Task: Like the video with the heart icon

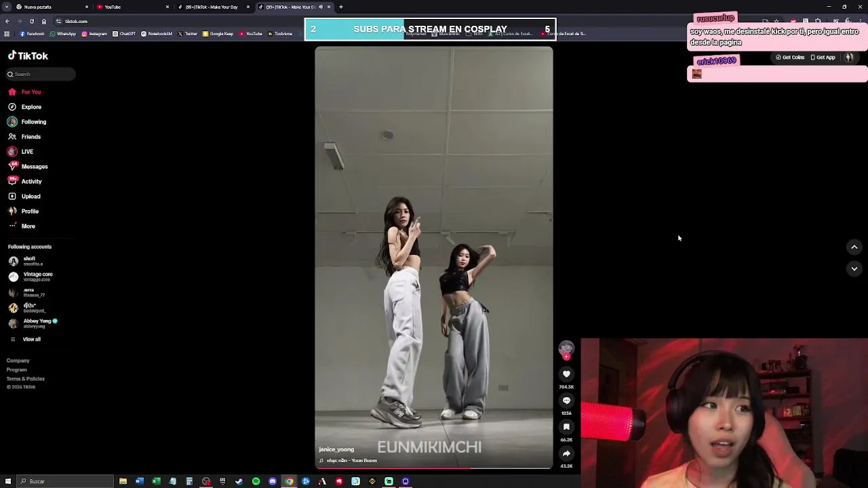Action: tap(566, 374)
